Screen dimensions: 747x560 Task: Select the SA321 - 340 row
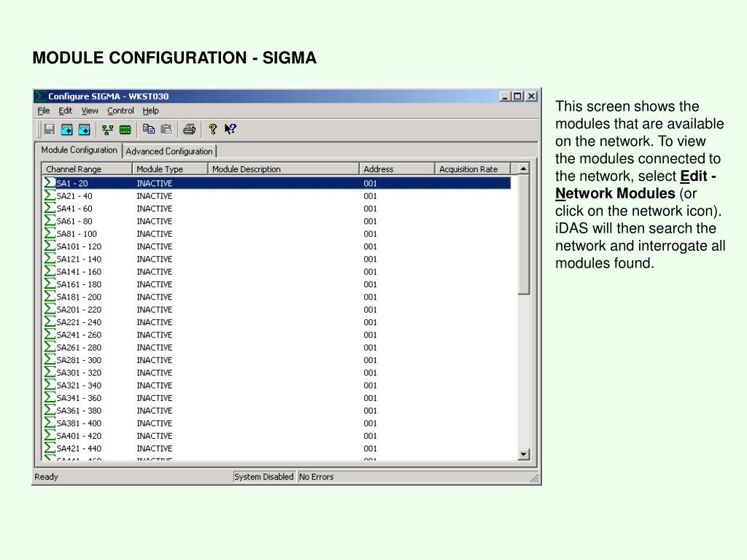[276, 385]
